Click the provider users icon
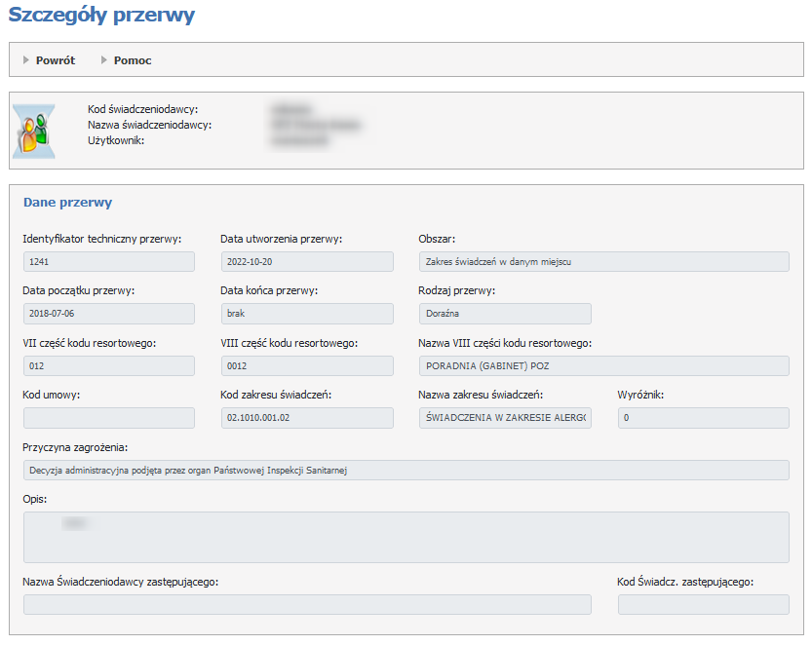Image resolution: width=812 pixels, height=645 pixels. [x=33, y=132]
